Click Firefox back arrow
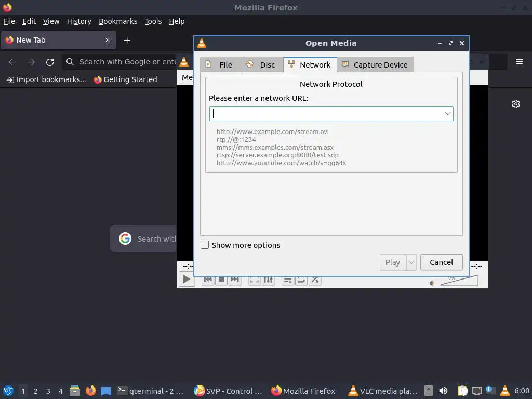532x399 pixels. tap(12, 62)
